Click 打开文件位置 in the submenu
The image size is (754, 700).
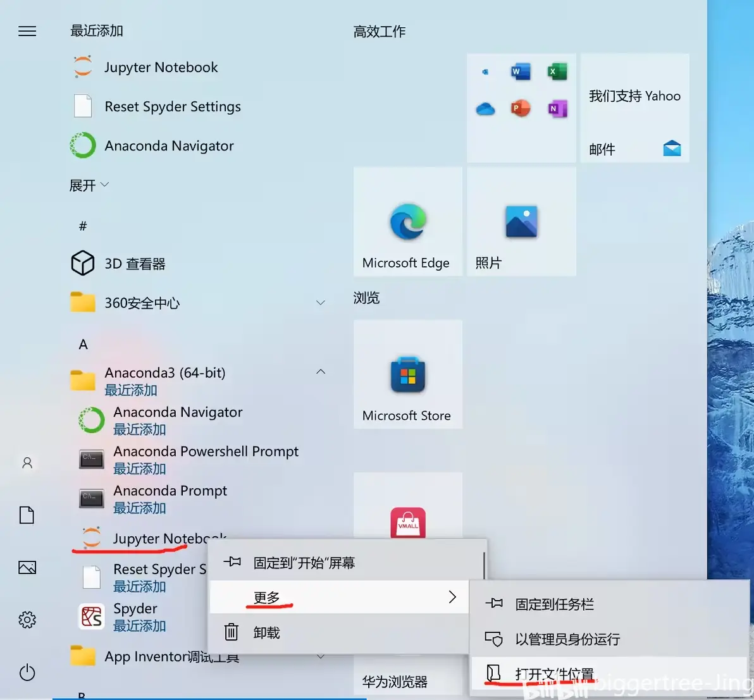click(609, 673)
